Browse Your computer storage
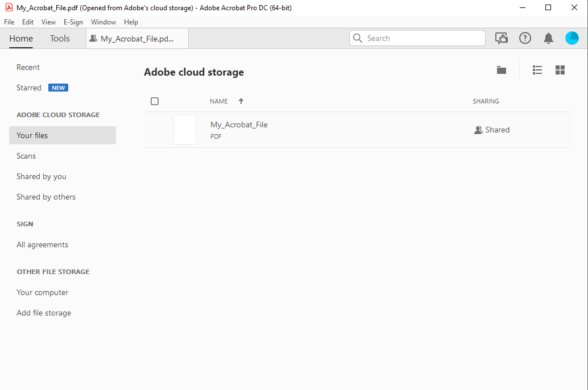 pyautogui.click(x=43, y=292)
